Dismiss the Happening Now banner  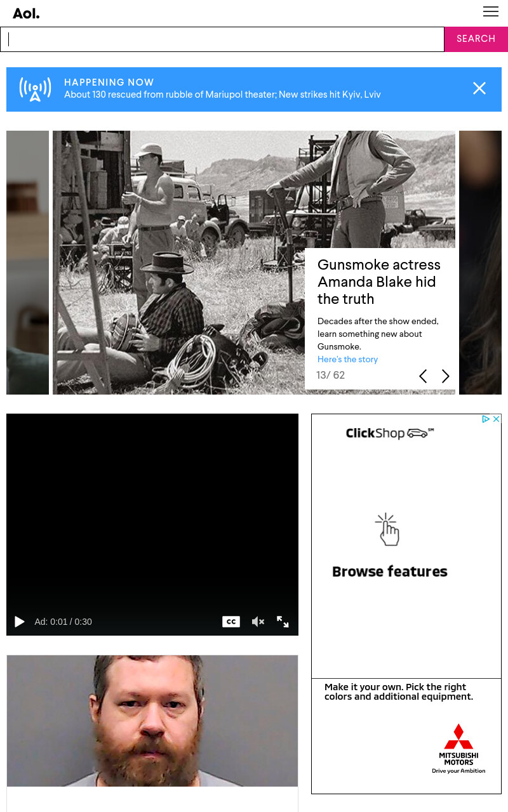[x=479, y=89]
